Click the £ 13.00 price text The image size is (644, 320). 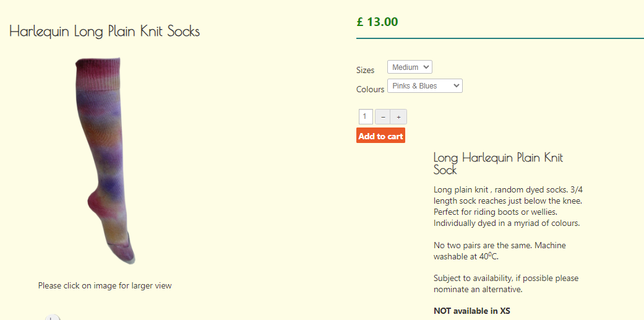point(377,22)
